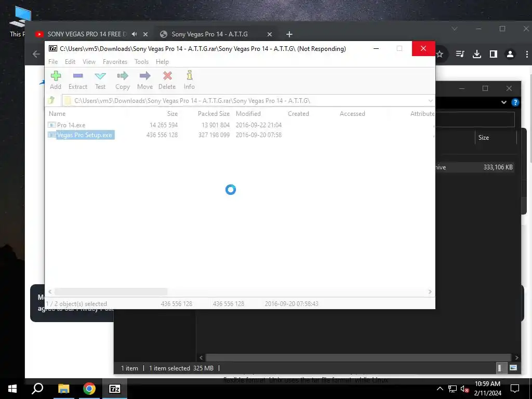Open the taskbar clock showing 10:59 AM
The height and width of the screenshot is (399, 532).
(x=487, y=389)
